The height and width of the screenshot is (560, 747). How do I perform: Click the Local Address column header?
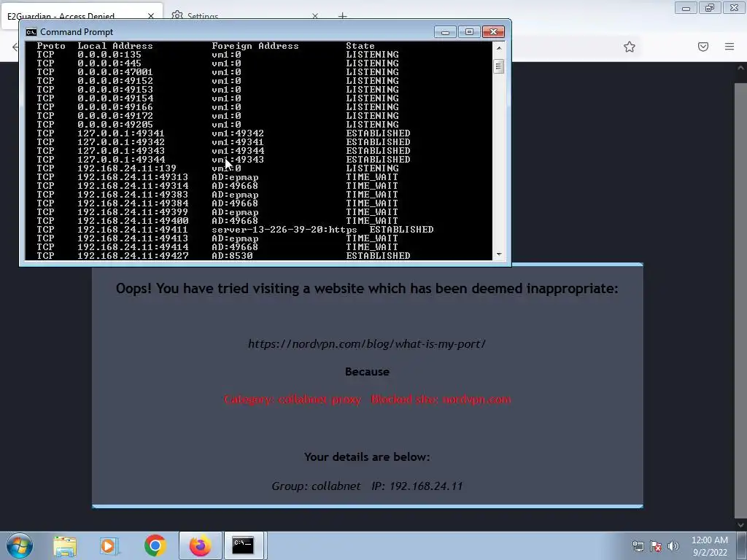point(115,46)
